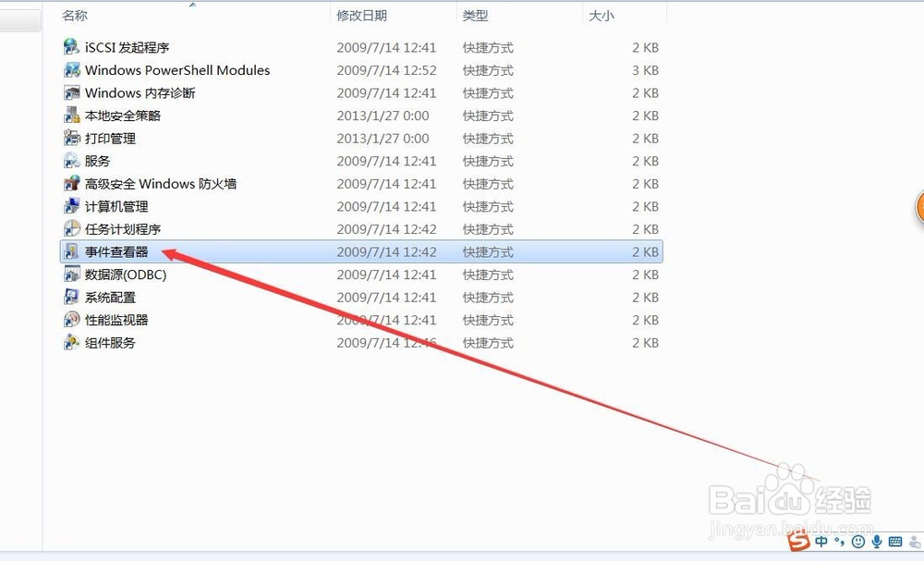Click the 2013/1/27 0:00 date of 打印管理
The image size is (924, 561).
(x=383, y=138)
